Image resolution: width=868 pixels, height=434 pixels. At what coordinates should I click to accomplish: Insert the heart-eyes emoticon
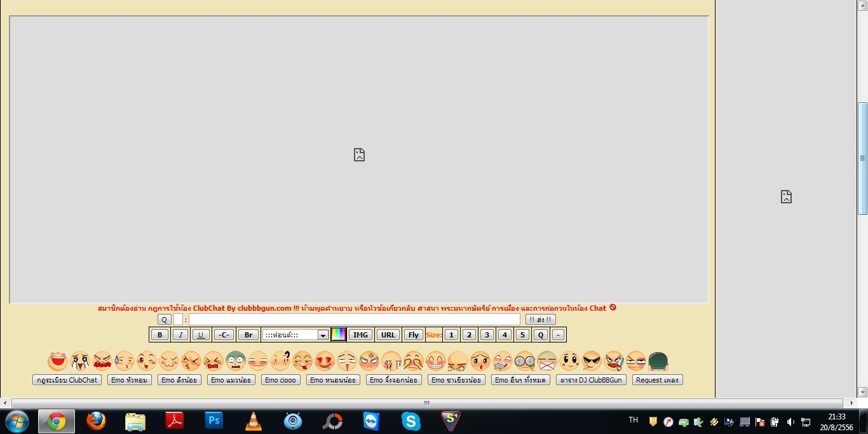point(325,361)
